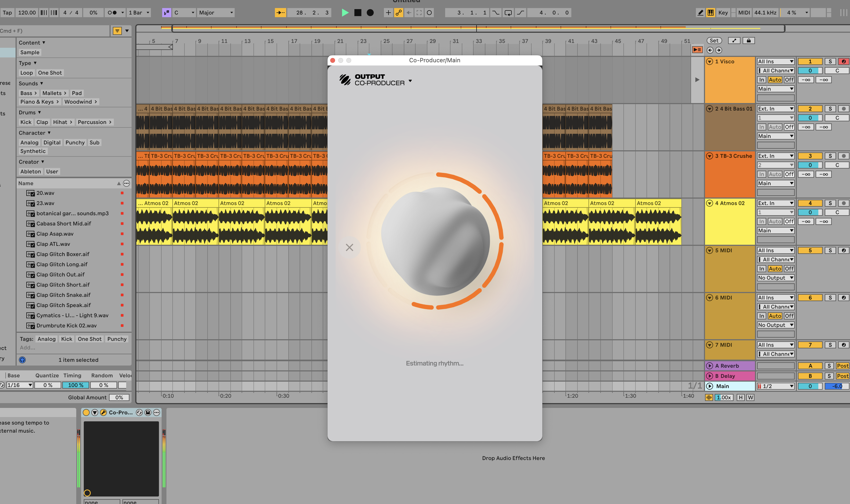Start playback with the Play button
The image size is (850, 504).
(345, 13)
